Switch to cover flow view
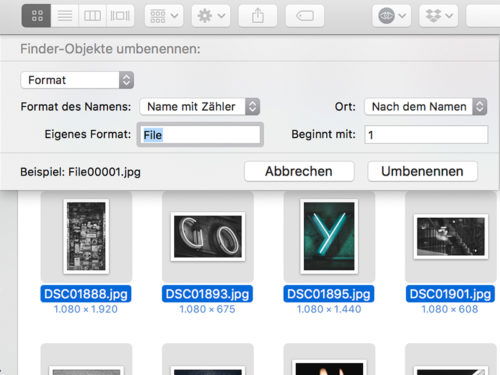 pyautogui.click(x=120, y=15)
